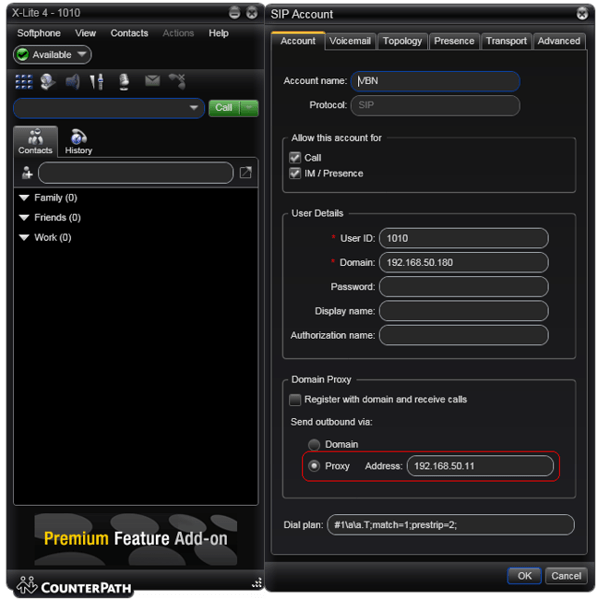Click the add contact icon
Screen dimensions: 598x600
coord(27,173)
